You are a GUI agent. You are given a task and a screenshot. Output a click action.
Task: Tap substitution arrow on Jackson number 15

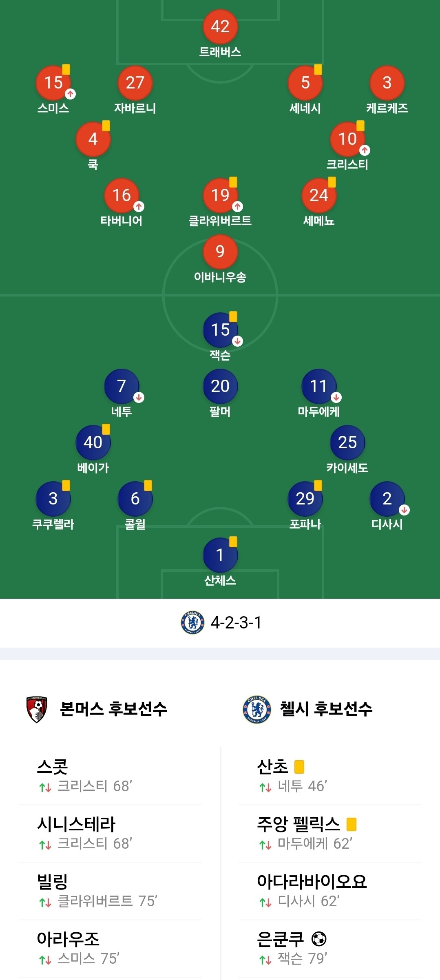coord(238,341)
